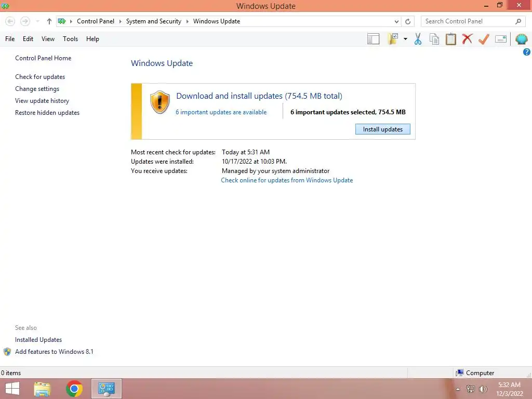The image size is (532, 399).
Task: Click the network tray icon
Action: click(471, 389)
